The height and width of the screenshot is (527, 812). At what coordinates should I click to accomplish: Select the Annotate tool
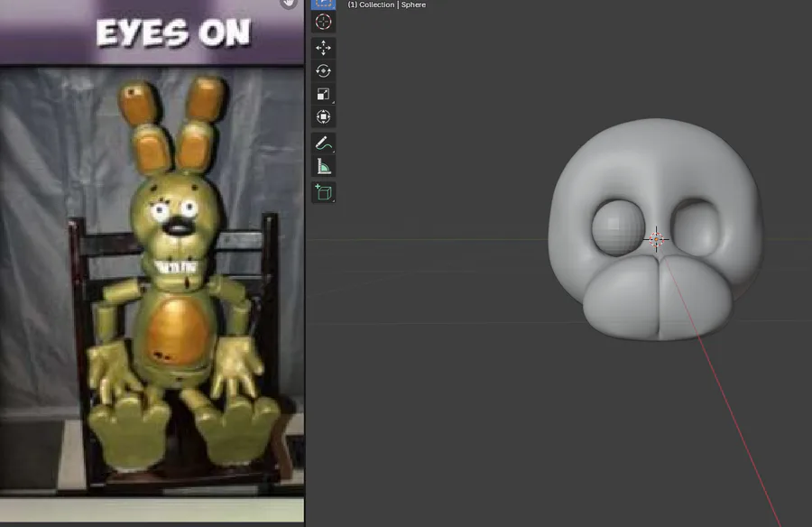tap(323, 143)
